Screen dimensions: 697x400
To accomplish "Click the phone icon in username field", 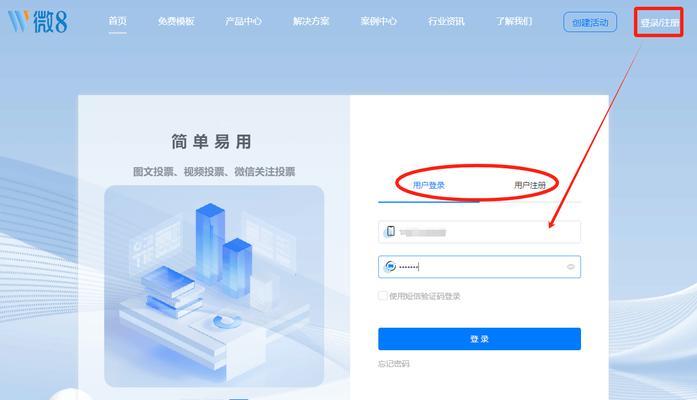I will (390, 231).
